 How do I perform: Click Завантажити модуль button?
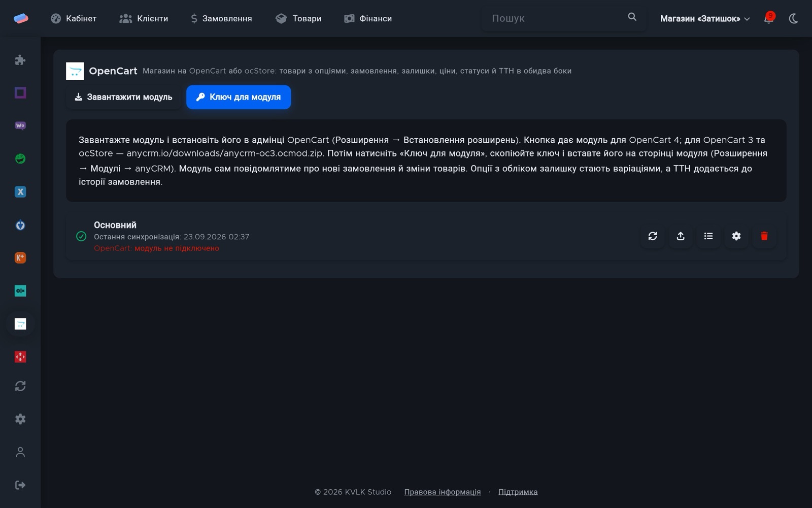tap(123, 97)
